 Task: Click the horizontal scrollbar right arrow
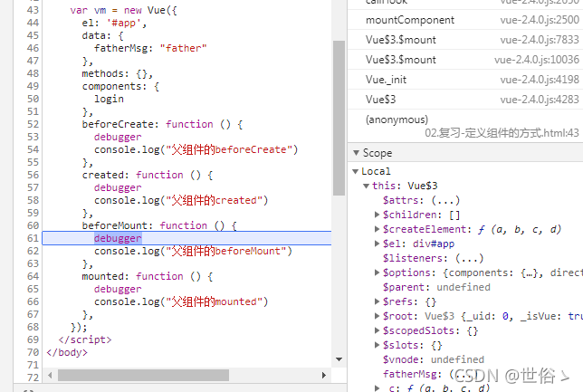click(x=324, y=376)
